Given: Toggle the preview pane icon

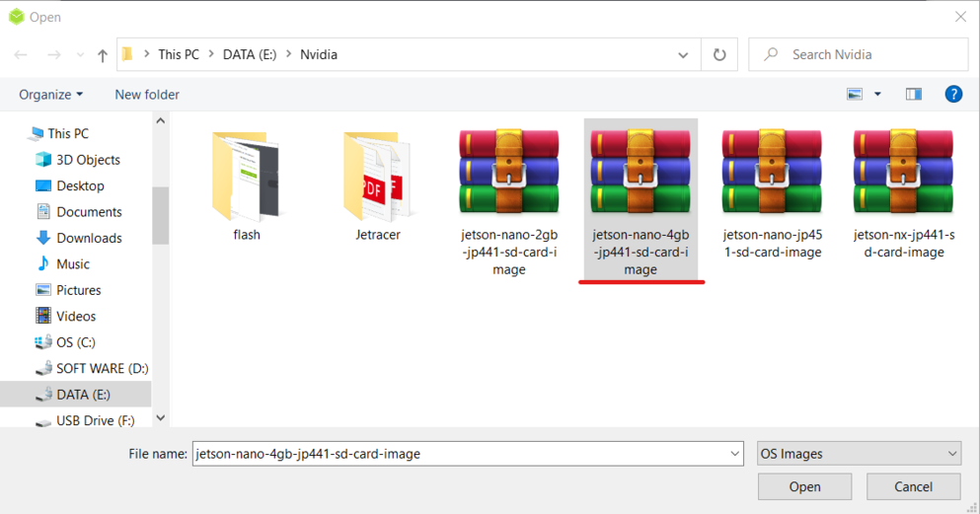Looking at the screenshot, I should click(x=913, y=95).
